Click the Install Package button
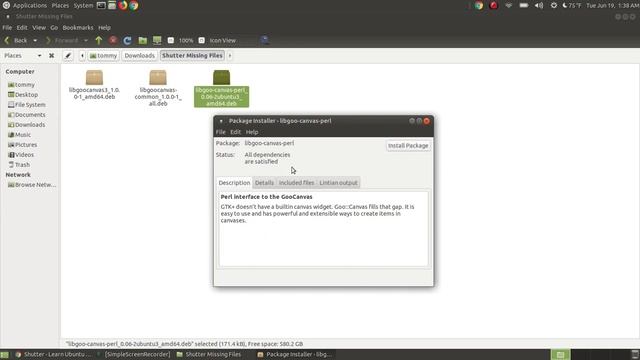640x360 pixels. coord(408,145)
